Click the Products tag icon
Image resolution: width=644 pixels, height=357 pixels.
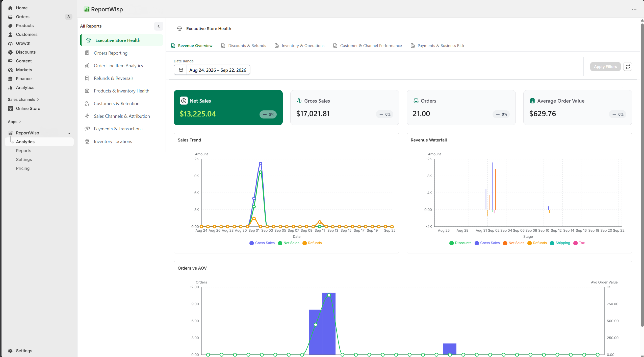10,26
